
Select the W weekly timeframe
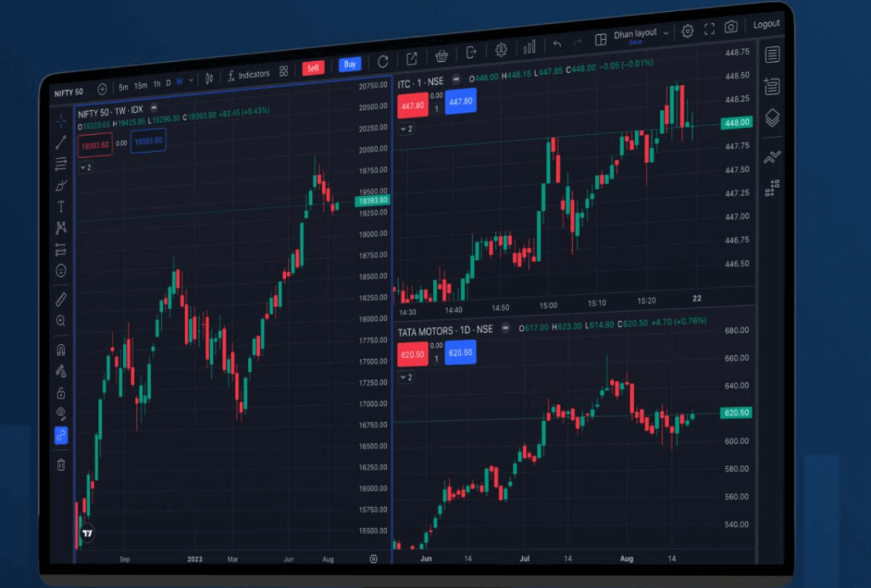(x=180, y=82)
